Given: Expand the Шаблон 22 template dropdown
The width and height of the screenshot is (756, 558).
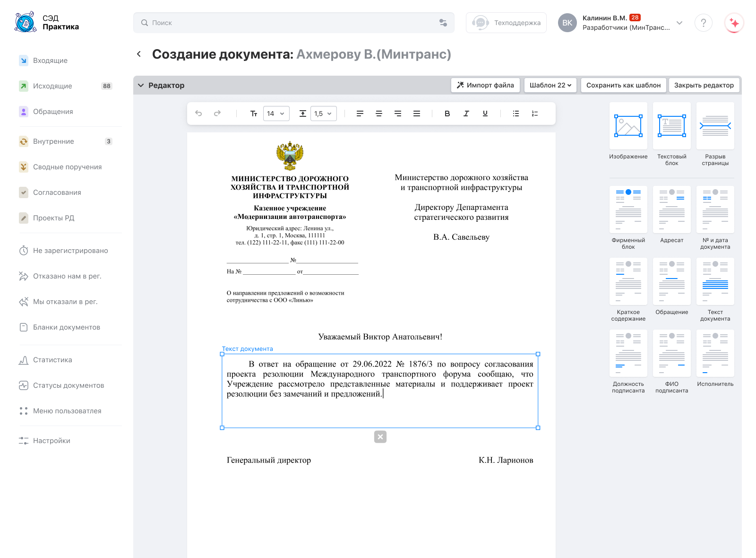Looking at the screenshot, I should pos(550,85).
